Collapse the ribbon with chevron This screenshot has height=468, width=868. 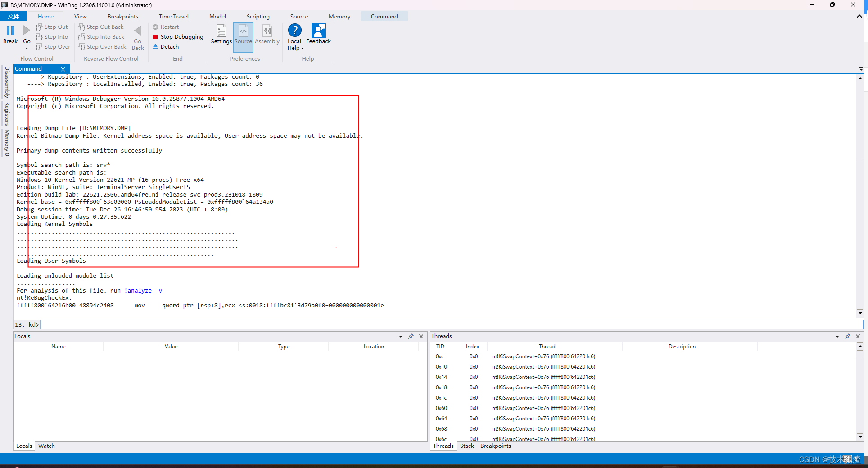(859, 16)
